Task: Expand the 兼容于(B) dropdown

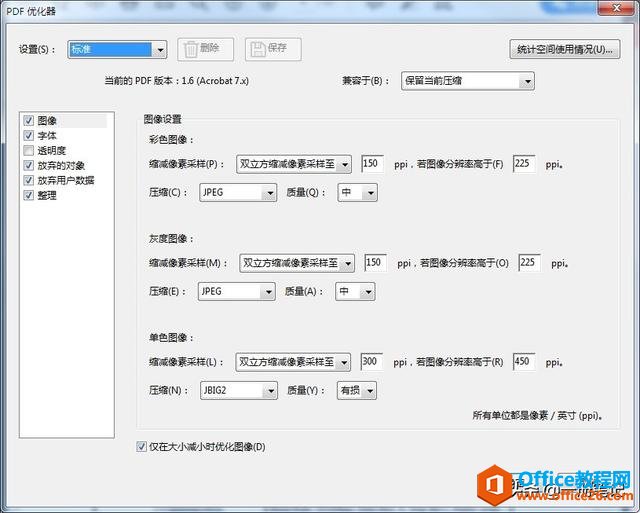Action: pos(468,81)
